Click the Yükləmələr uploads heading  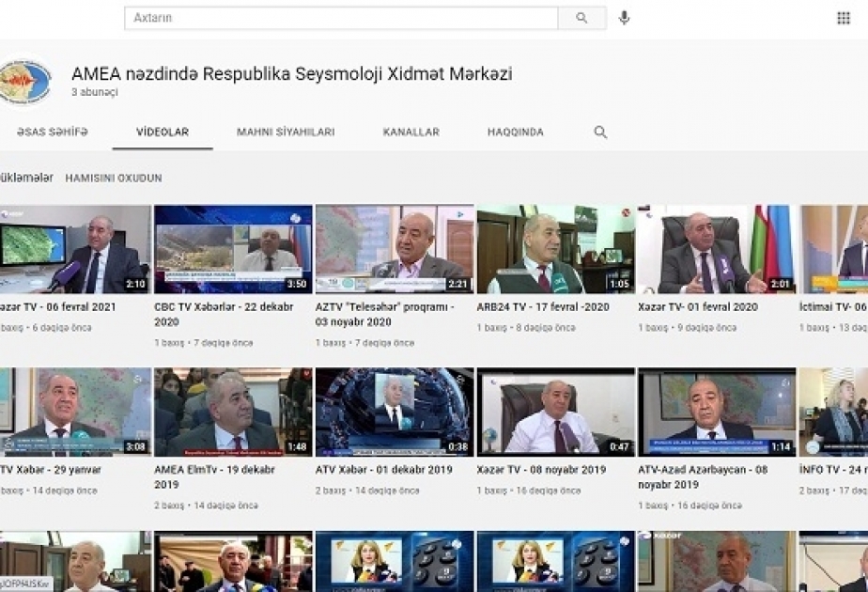click(x=26, y=178)
